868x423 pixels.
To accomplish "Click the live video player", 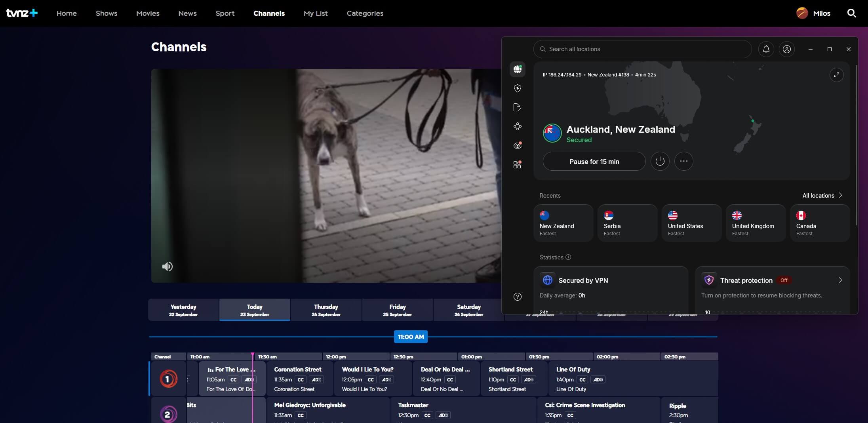I will 326,176.
